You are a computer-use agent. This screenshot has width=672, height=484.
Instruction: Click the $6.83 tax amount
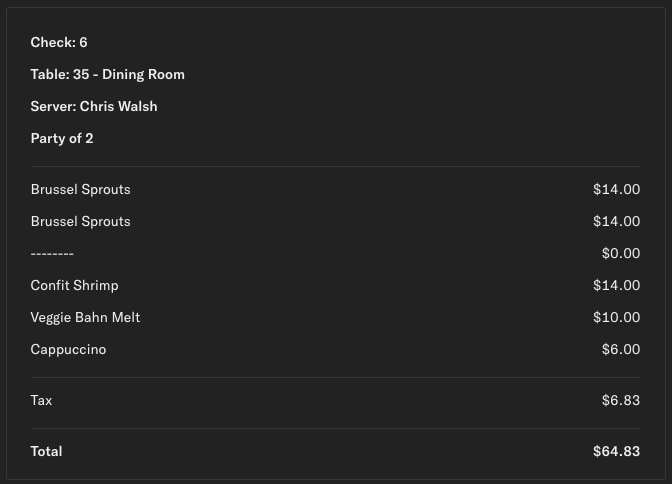pyautogui.click(x=620, y=400)
